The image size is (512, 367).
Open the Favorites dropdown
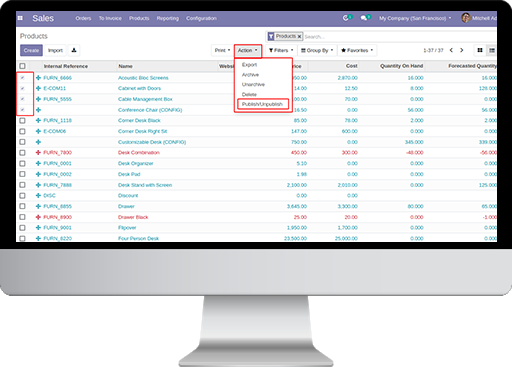(357, 50)
